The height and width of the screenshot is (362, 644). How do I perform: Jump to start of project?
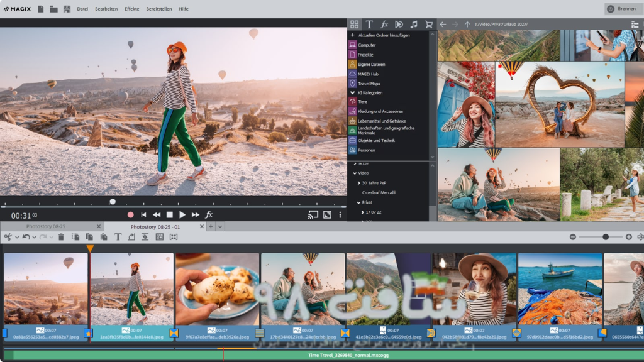(143, 215)
